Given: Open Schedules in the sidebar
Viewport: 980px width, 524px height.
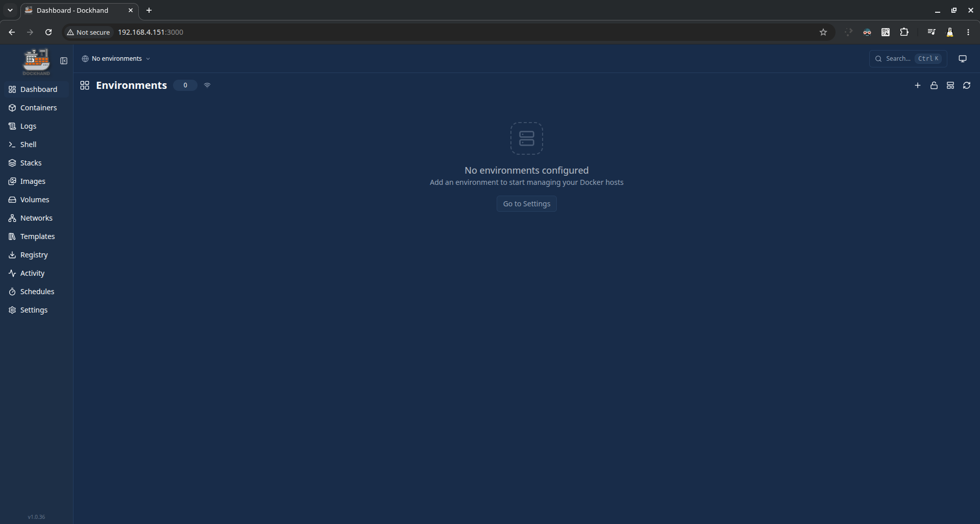Looking at the screenshot, I should point(36,292).
